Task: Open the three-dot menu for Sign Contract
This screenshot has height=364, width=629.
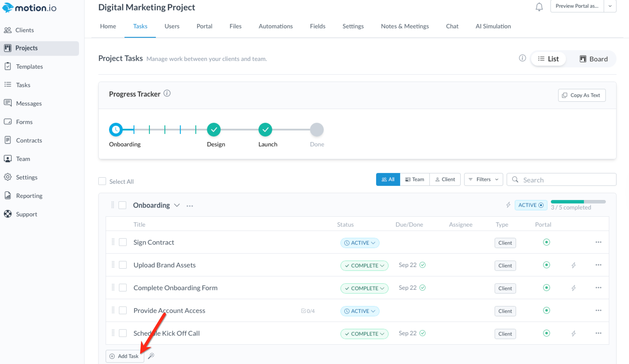Action: (598, 242)
